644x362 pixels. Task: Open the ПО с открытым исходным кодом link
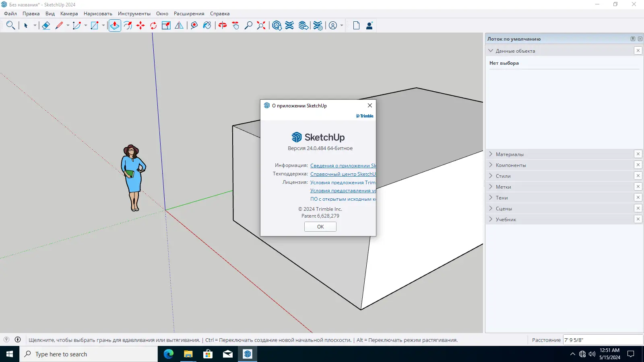click(343, 199)
